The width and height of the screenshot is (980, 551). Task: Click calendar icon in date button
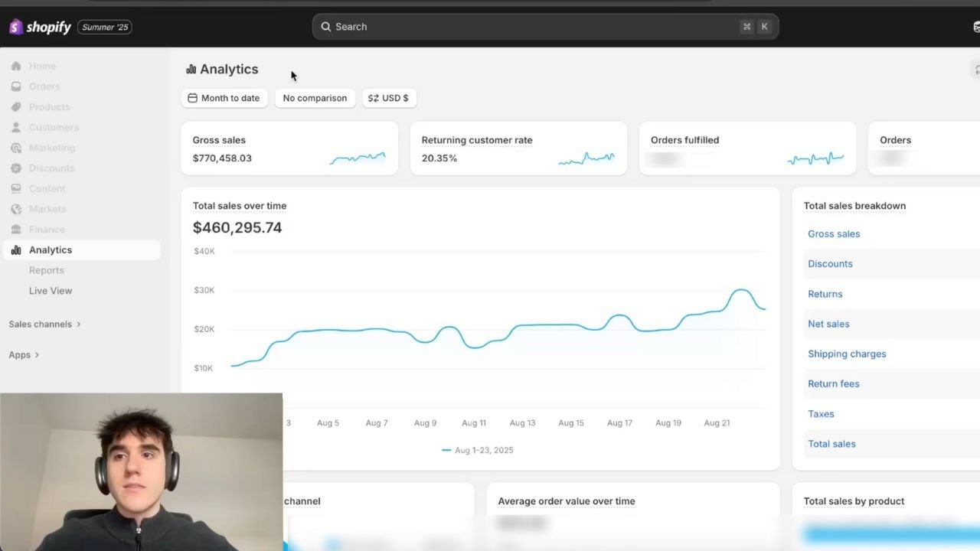192,98
